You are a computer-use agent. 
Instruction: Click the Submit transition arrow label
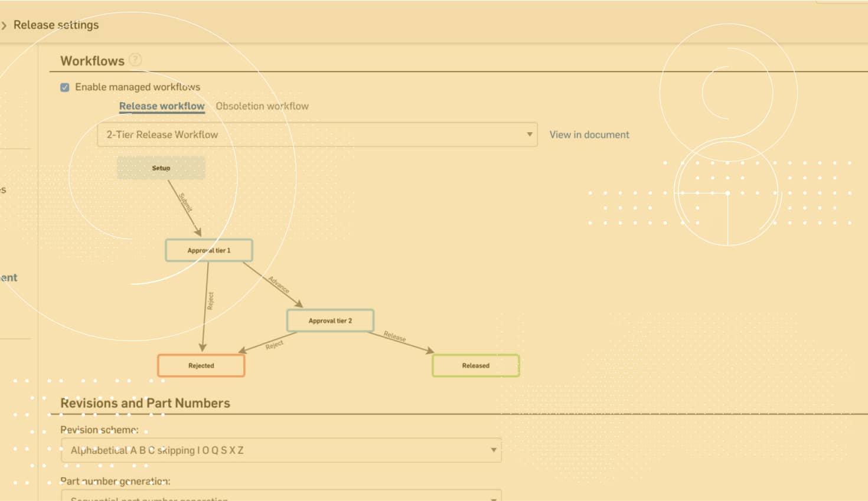pyautogui.click(x=185, y=202)
